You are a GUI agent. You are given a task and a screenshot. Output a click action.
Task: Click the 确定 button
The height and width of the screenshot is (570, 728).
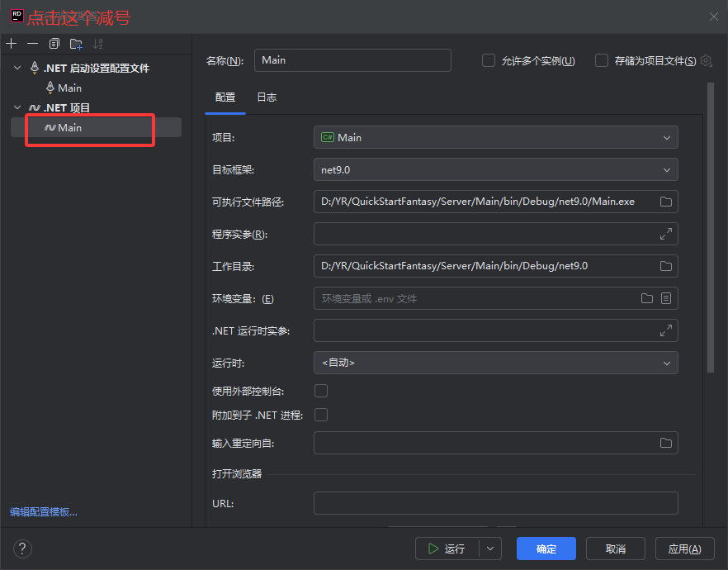point(546,549)
